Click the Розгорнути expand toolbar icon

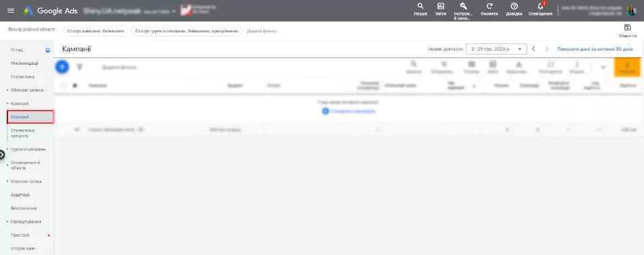pos(551,67)
